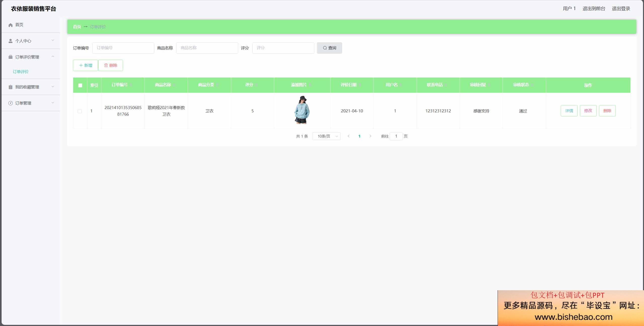Click the hoodie product thumbnail image
This screenshot has width=644, height=326.
coord(302,110)
